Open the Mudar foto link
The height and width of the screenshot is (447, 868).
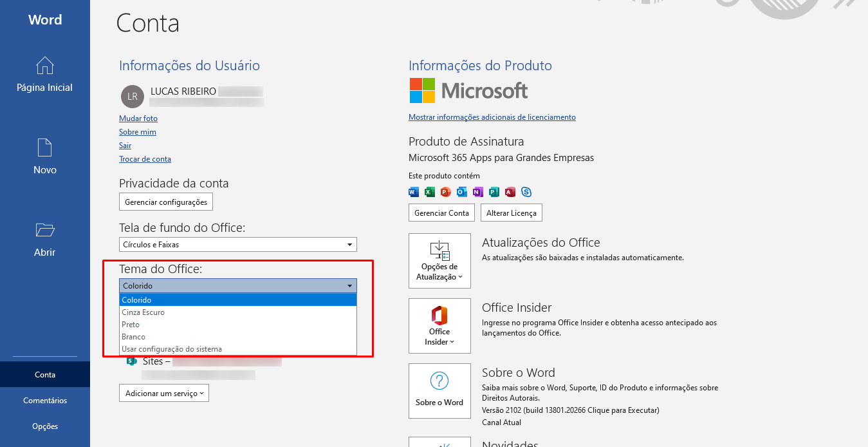pos(138,119)
